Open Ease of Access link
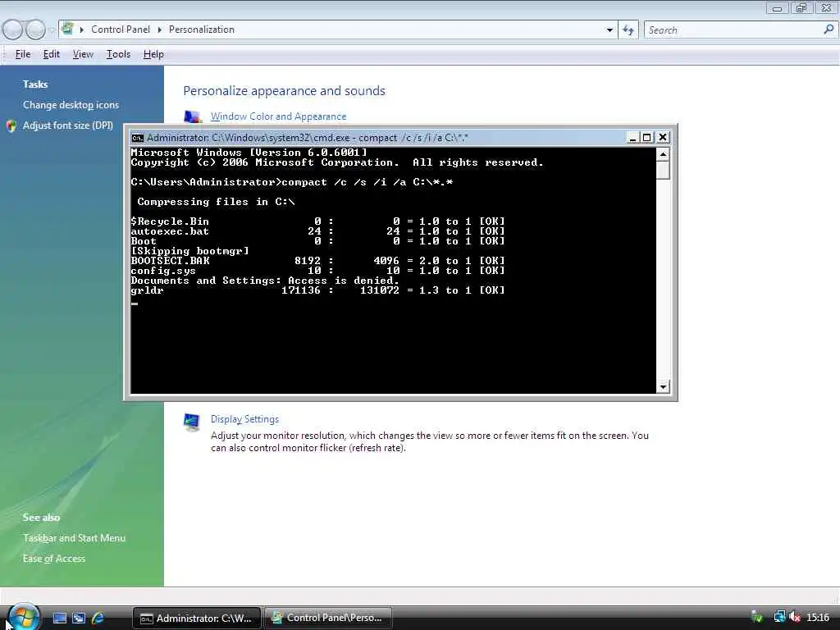This screenshot has width=840, height=630. [x=54, y=558]
